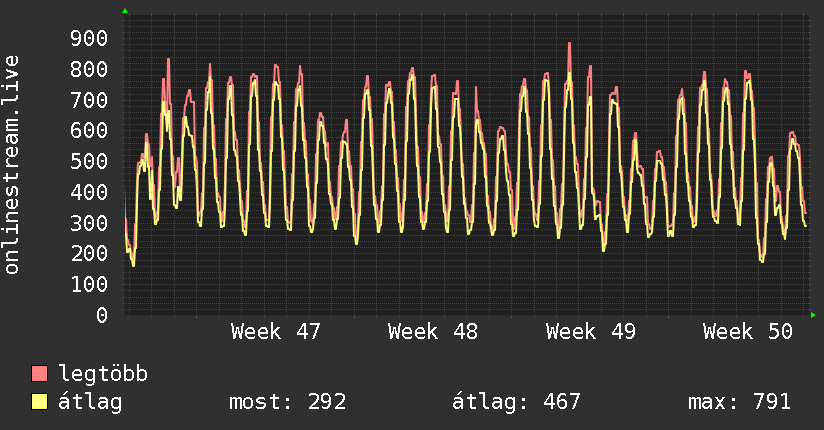Click the Week 50 axis label
824x430 pixels.
pyautogui.click(x=748, y=332)
